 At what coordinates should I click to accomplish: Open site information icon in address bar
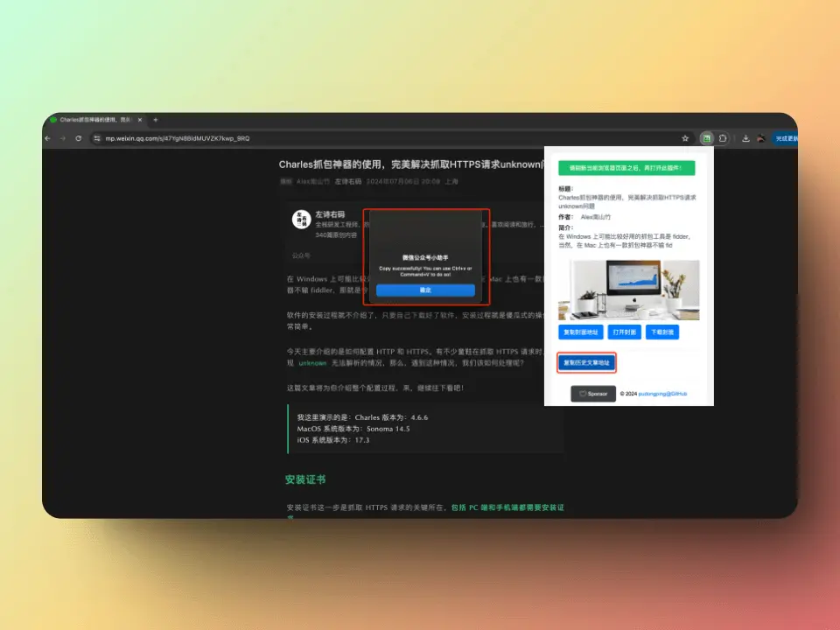click(x=97, y=138)
